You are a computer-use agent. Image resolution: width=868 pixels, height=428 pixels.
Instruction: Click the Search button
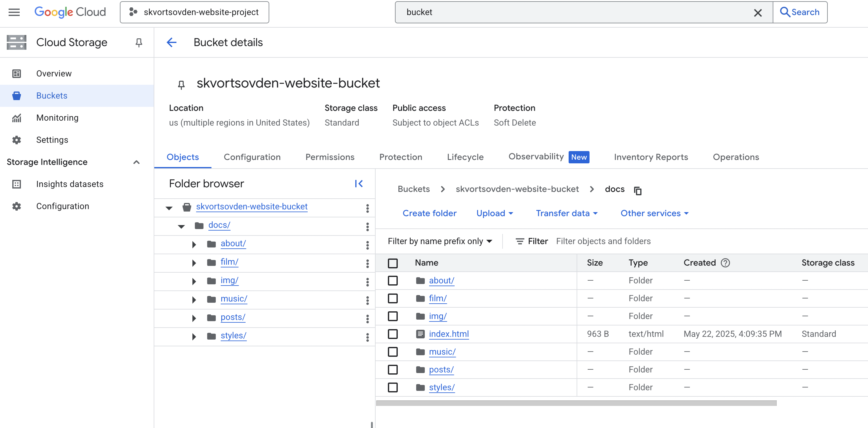coord(800,13)
